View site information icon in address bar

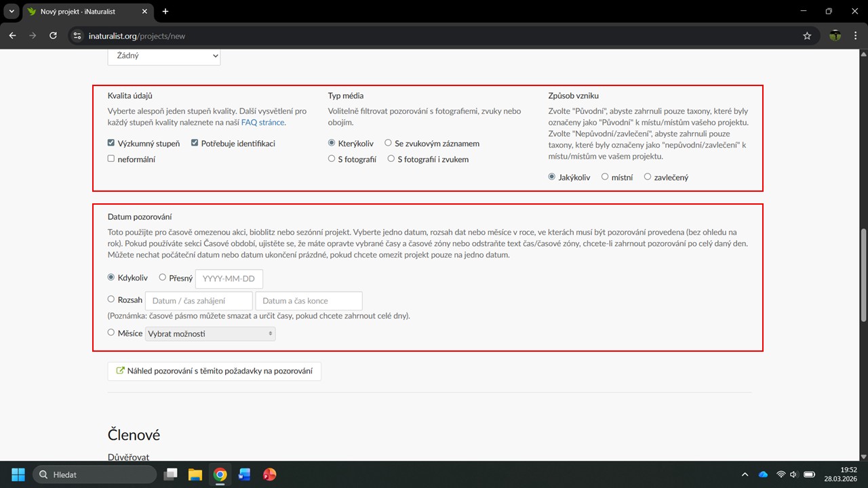78,36
